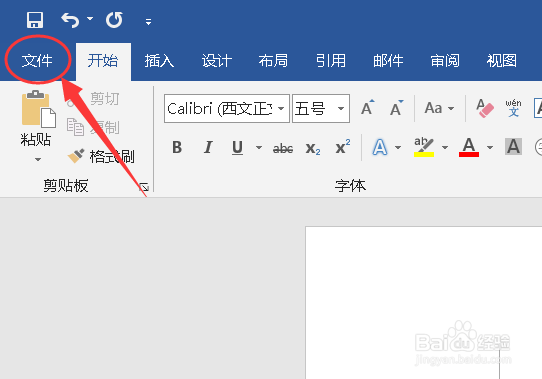The image size is (542, 379).
Task: Open the Aa Change Case dropdown
Action: [x=439, y=108]
